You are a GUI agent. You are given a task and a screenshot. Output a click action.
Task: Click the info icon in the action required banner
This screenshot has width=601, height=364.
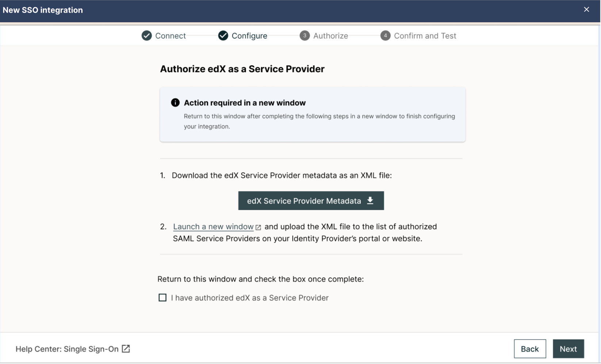coord(175,102)
